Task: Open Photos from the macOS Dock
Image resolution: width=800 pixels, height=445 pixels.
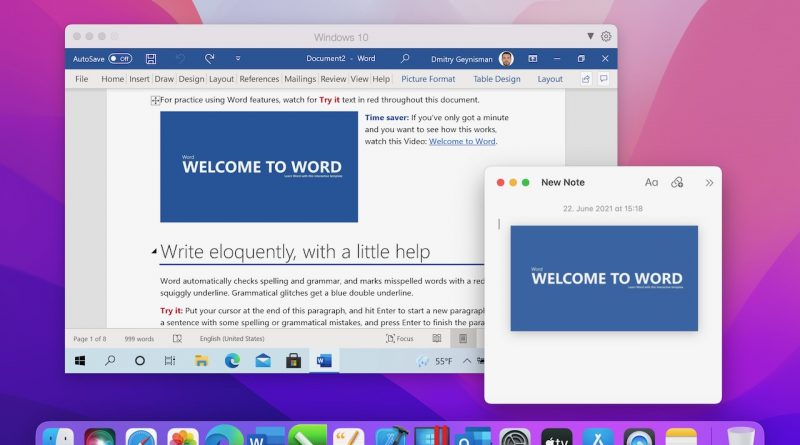Action: tap(183, 436)
